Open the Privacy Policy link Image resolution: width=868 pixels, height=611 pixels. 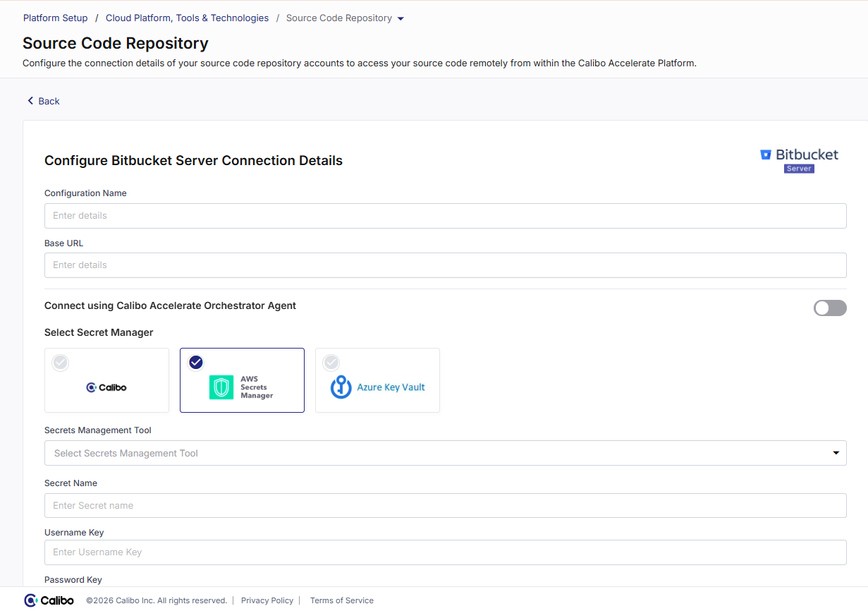coord(267,600)
